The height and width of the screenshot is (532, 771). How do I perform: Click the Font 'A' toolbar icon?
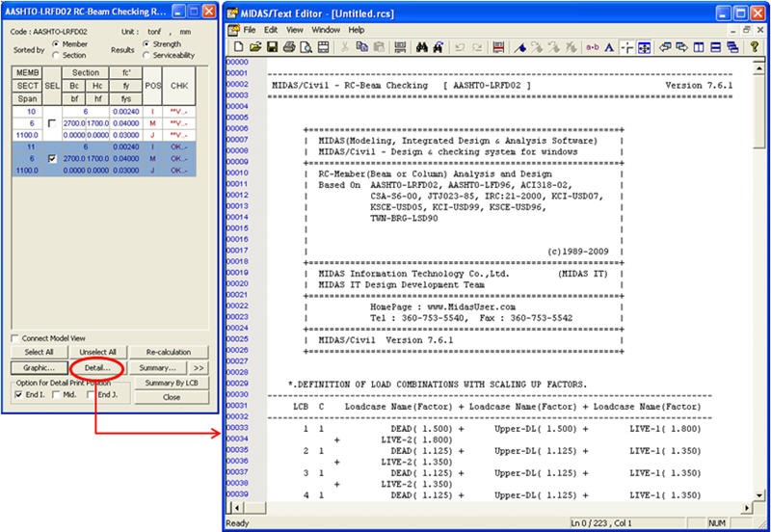(610, 47)
